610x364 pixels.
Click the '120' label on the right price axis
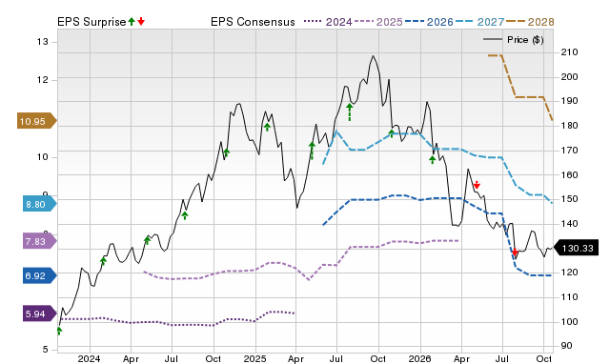[569, 273]
